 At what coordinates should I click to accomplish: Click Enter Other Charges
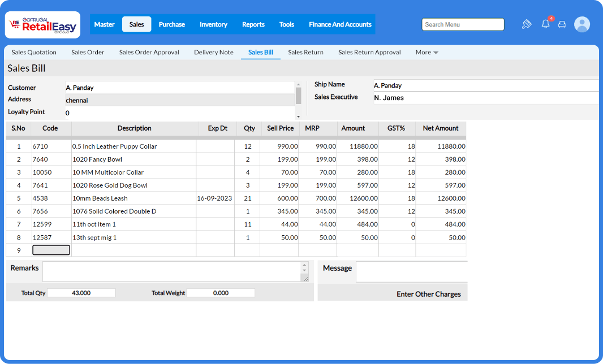pyautogui.click(x=428, y=294)
